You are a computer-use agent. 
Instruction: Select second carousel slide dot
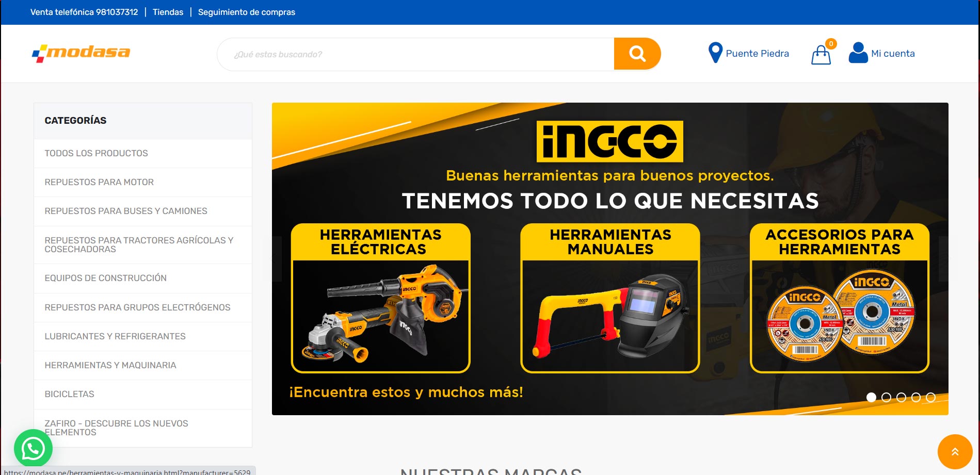(886, 397)
